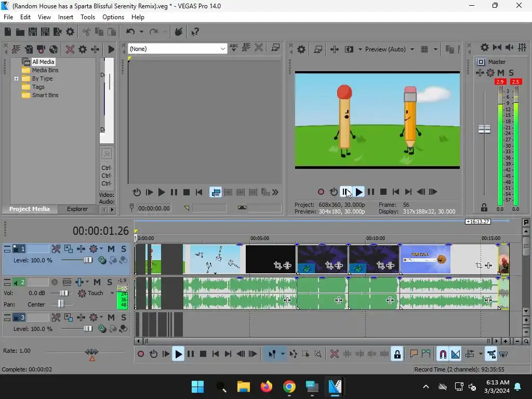532x399 pixels.
Task: Click the Master volume fader
Action: 484,129
